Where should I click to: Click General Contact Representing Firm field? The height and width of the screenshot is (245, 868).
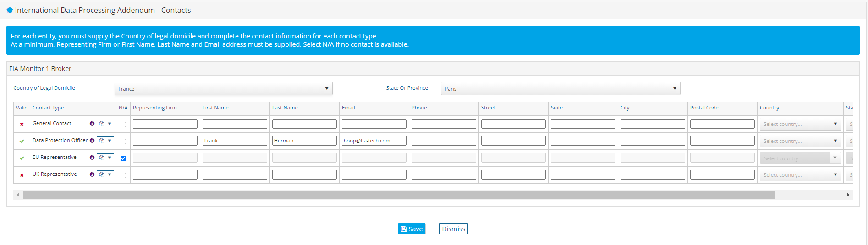tap(165, 124)
